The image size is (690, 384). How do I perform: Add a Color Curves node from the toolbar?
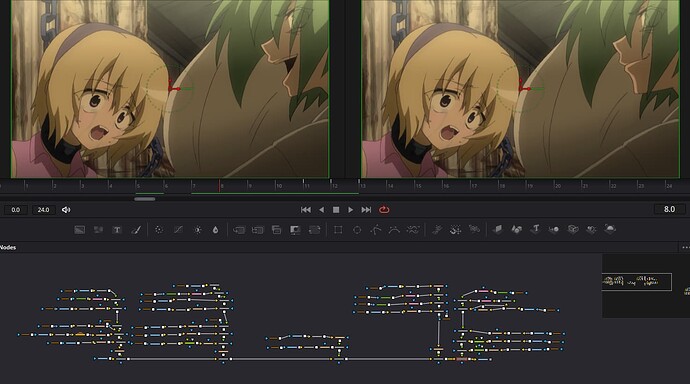178,230
